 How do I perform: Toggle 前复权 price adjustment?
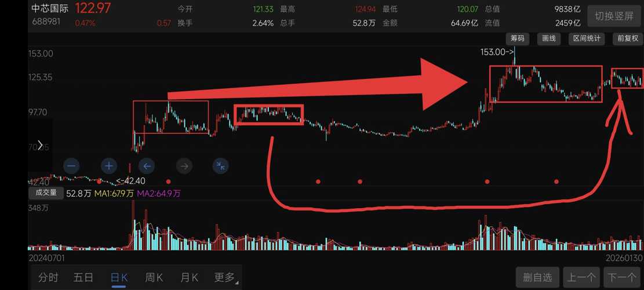[x=628, y=39]
